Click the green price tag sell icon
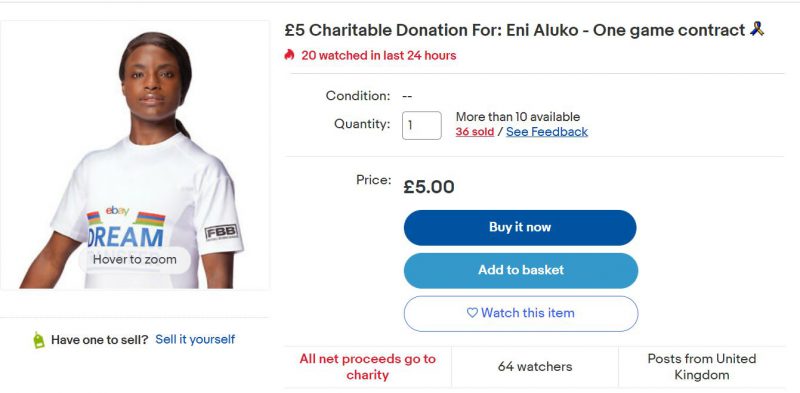Screen dimensions: 800x393 (39, 340)
